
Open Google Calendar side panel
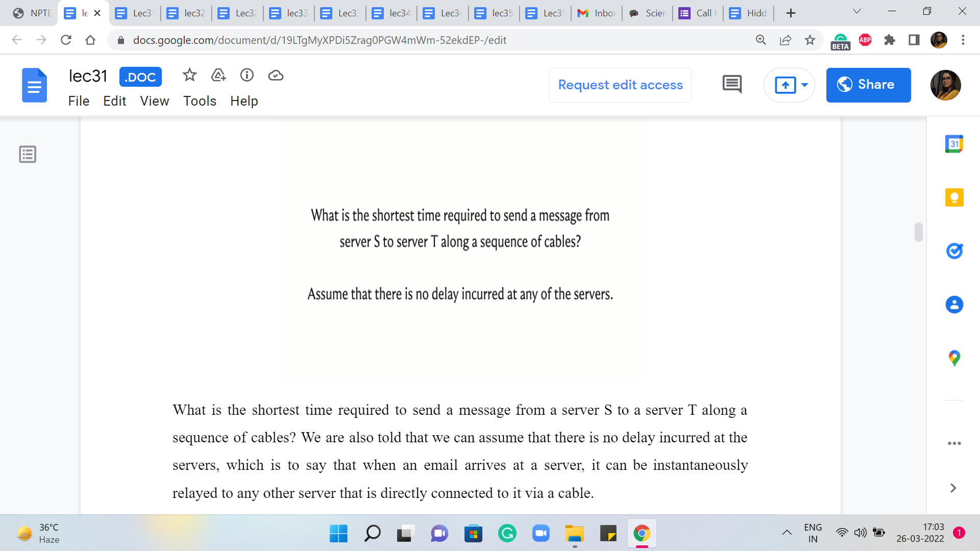tap(954, 144)
